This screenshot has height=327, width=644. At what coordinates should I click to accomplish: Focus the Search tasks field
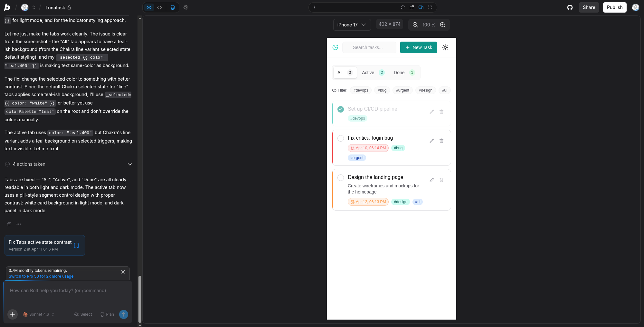(369, 47)
